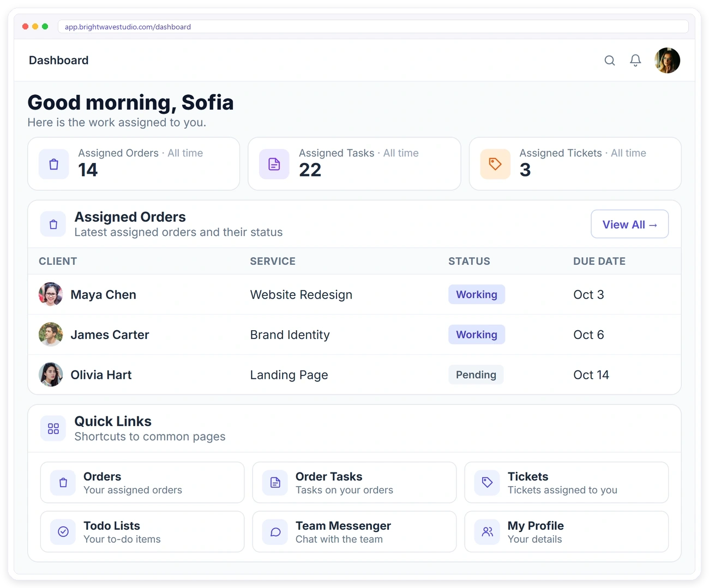Click Pending status badge for Olivia Hart

[476, 375]
